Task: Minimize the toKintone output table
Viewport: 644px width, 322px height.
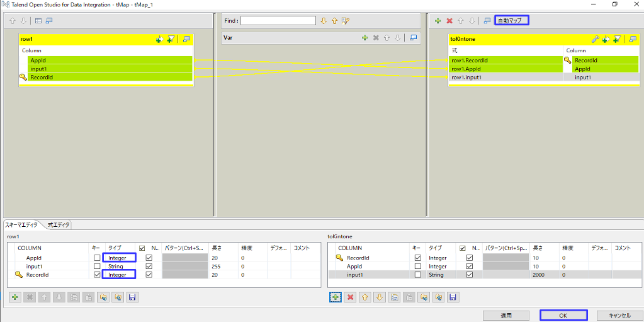Action: 633,39
